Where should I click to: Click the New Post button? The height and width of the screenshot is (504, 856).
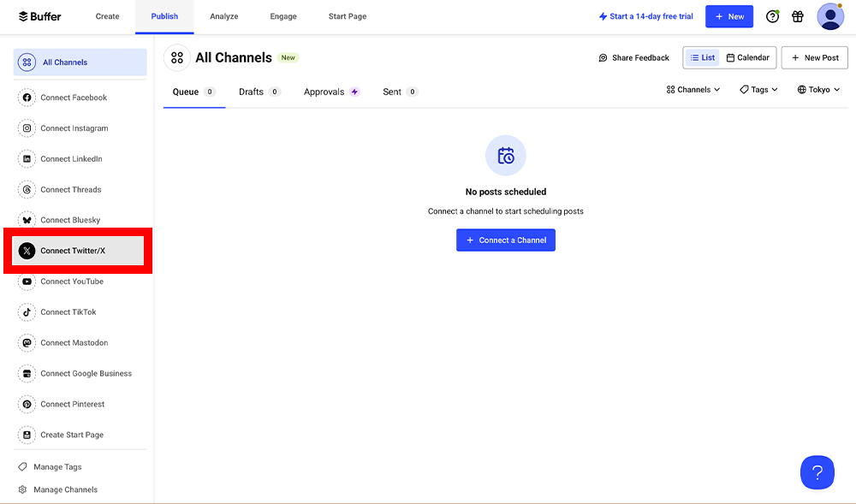click(x=815, y=58)
